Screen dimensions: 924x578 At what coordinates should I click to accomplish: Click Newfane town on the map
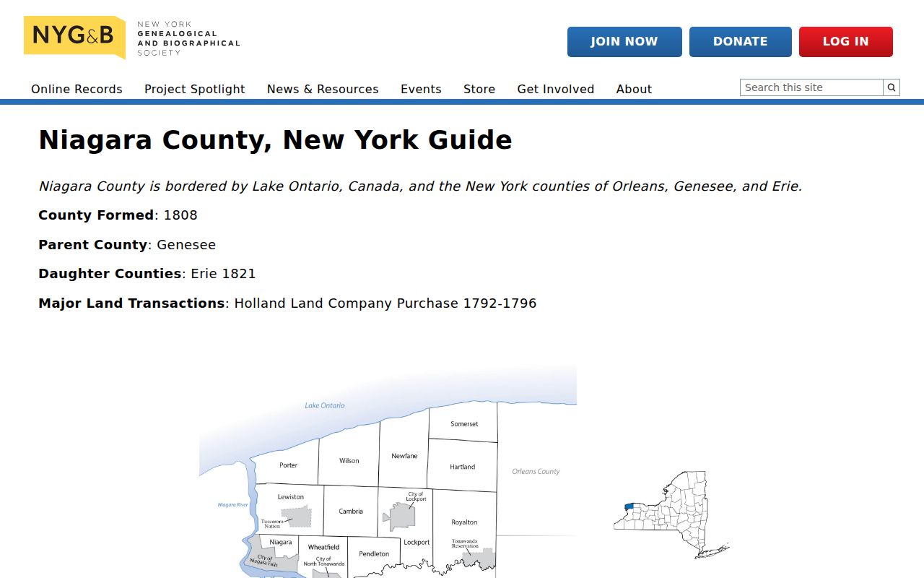404,456
